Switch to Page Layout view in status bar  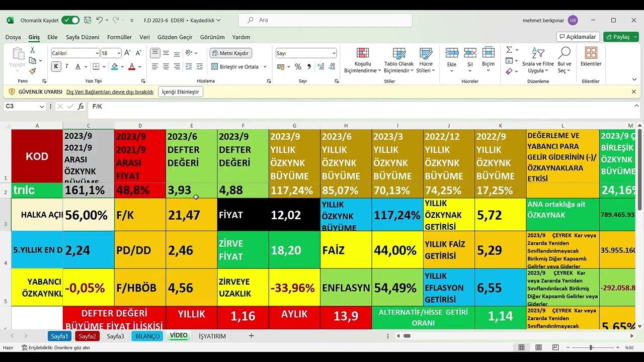click(539, 347)
